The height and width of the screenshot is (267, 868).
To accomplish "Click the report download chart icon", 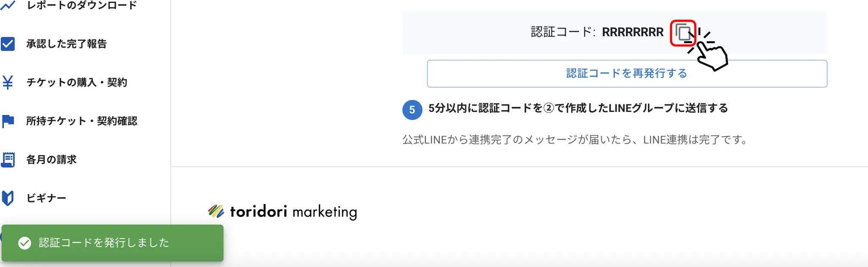I will point(8,6).
